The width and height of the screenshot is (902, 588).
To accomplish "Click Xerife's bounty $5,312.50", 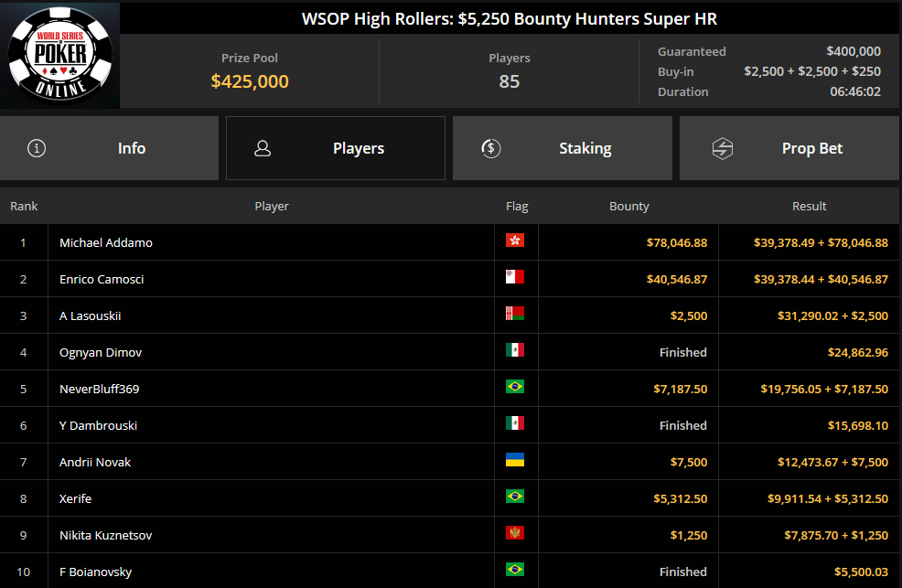I will tap(680, 499).
